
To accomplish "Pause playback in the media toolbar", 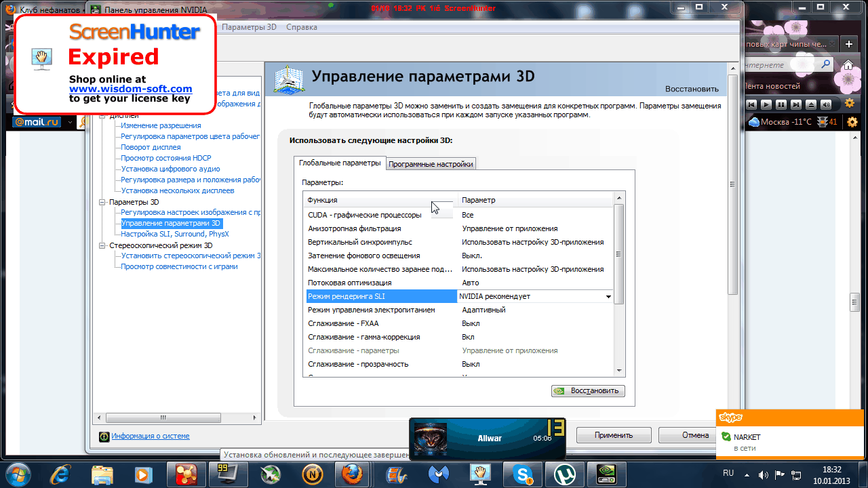I will [781, 104].
